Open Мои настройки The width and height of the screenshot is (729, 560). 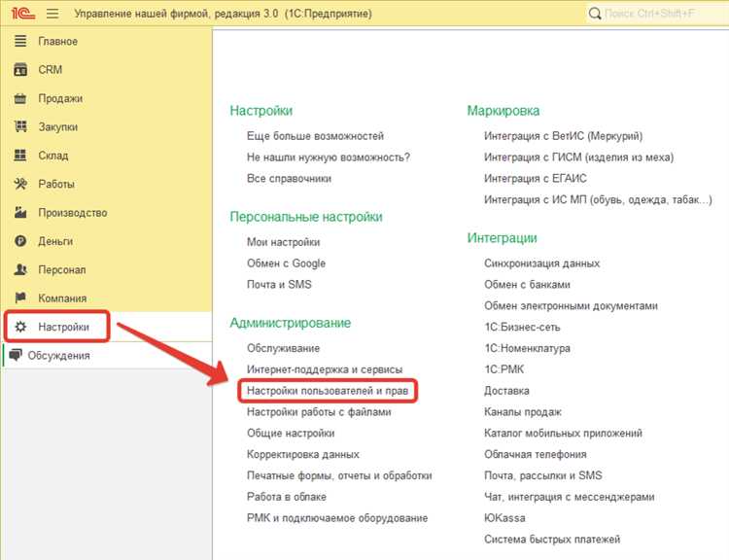click(x=283, y=242)
